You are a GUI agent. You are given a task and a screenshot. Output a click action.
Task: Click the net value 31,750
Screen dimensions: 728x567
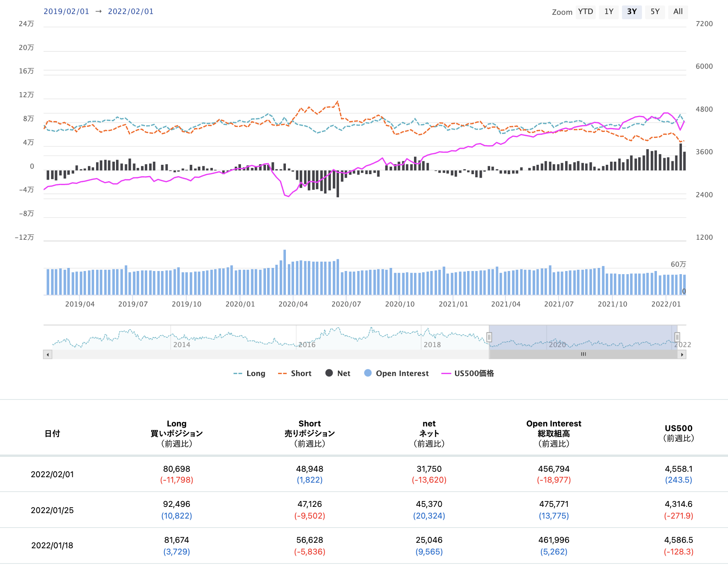coord(429,469)
